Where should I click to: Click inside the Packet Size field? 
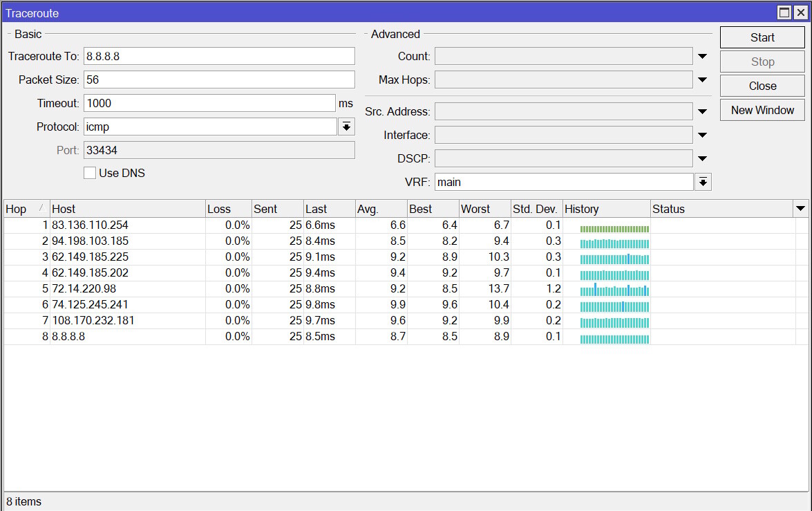(219, 80)
